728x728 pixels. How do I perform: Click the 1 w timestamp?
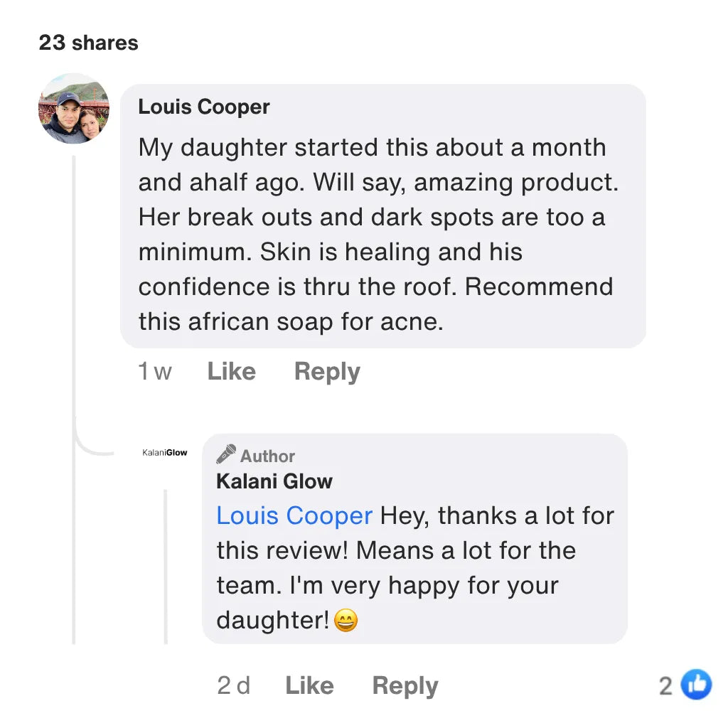tap(155, 371)
